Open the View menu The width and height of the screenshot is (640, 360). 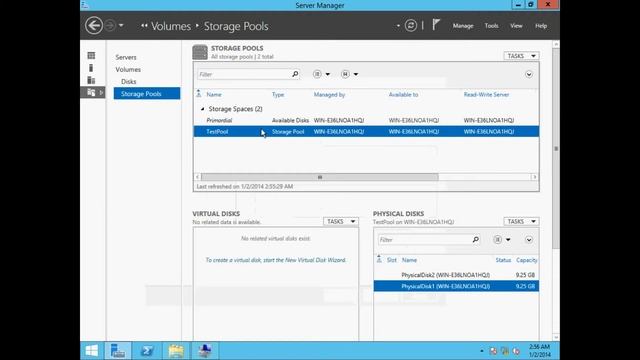point(516,26)
